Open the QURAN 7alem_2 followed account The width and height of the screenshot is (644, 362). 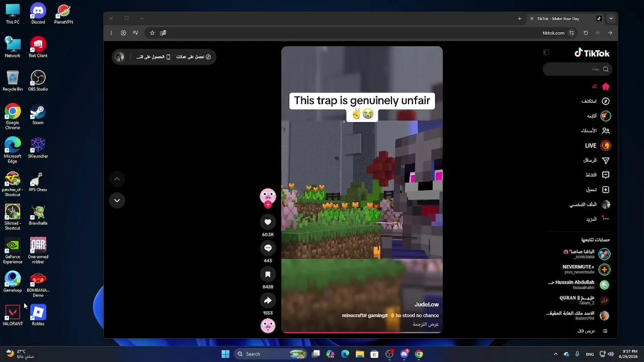584,300
